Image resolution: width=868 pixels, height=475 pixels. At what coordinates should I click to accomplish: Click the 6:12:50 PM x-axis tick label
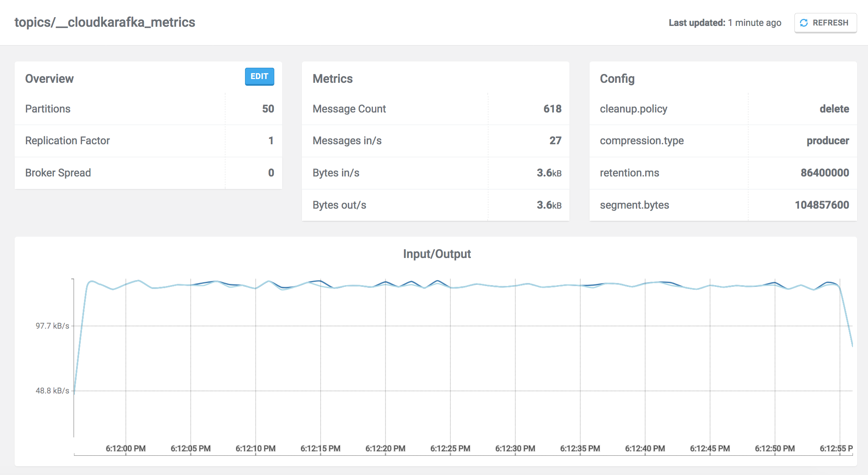[775, 448]
